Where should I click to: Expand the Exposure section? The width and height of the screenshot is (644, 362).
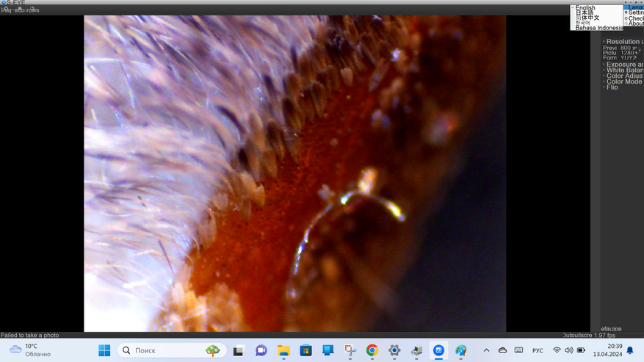pos(623,65)
